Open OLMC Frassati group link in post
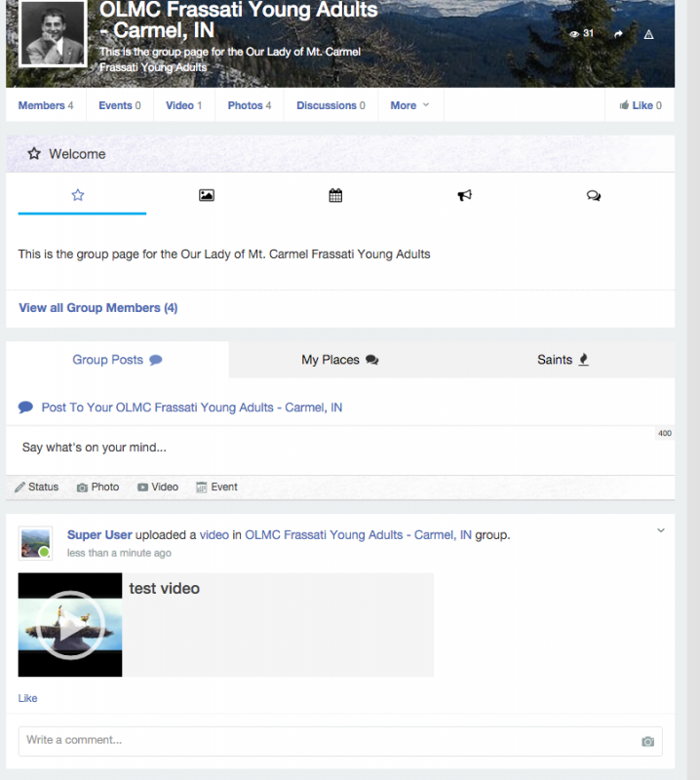Viewport: 700px width, 780px height. (x=358, y=534)
